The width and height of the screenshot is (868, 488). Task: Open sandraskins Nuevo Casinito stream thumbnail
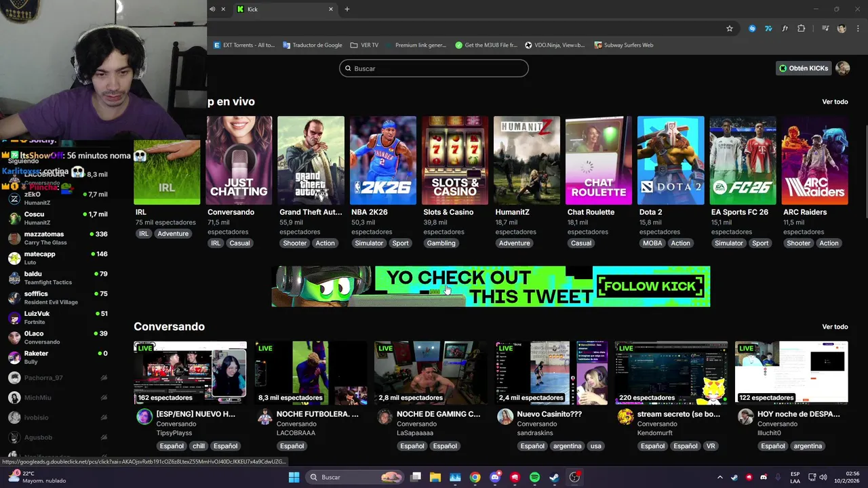coord(551,372)
